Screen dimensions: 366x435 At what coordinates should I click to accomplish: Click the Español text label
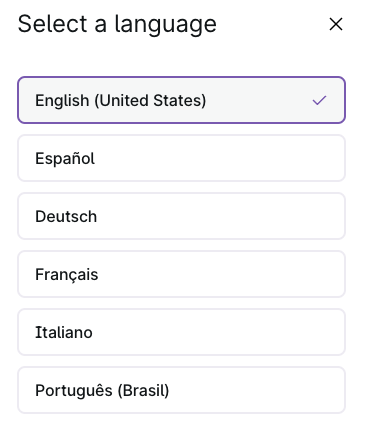coord(65,158)
